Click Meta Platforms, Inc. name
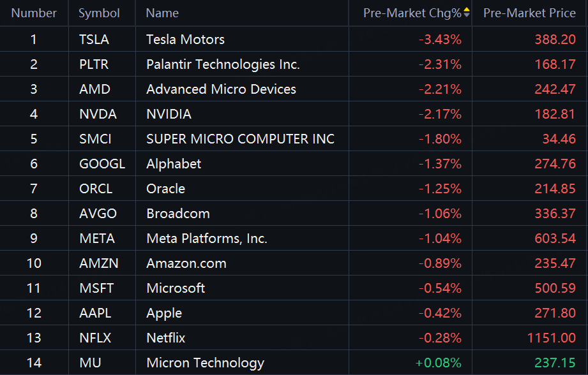The image size is (588, 375). 207,239
